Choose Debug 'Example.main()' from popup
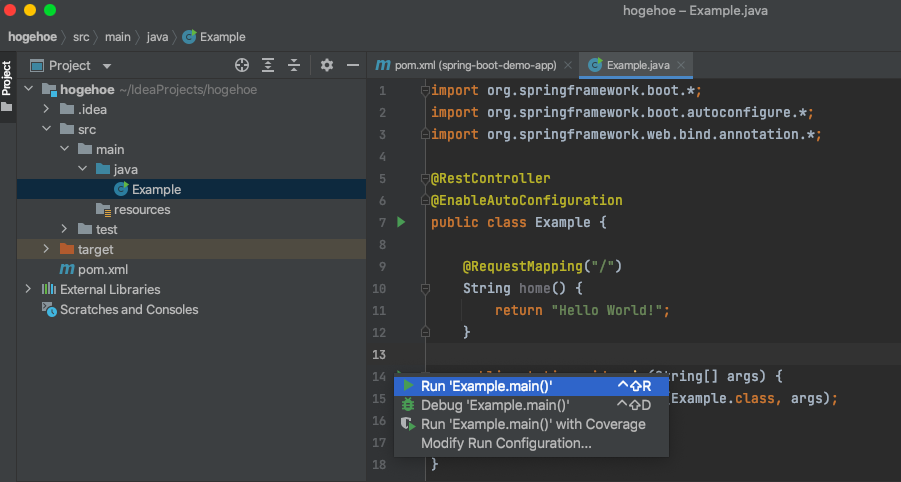The width and height of the screenshot is (901, 482). click(532, 405)
